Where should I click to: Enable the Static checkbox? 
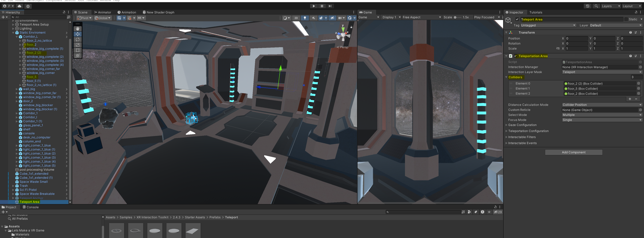626,19
